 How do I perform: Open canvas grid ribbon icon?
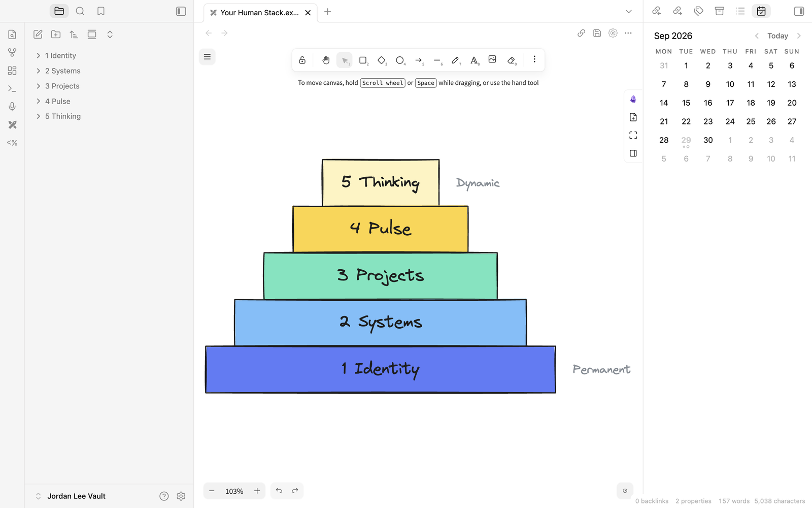tap(12, 71)
